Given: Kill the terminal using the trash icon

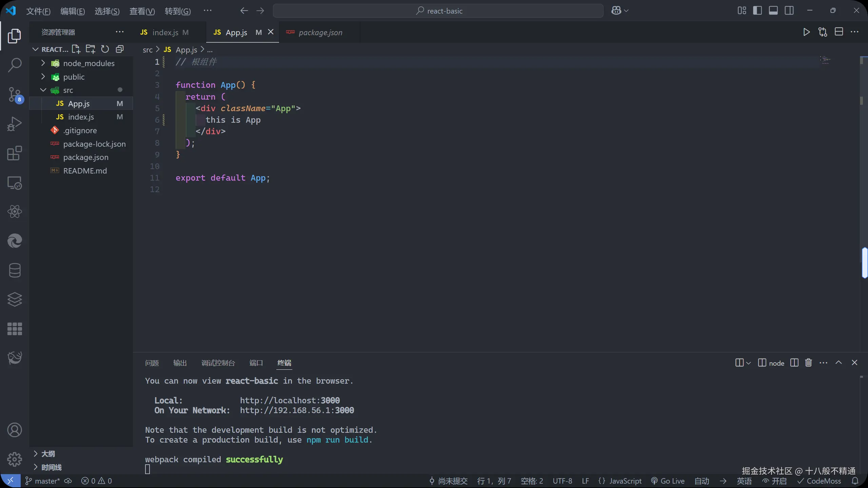Looking at the screenshot, I should pyautogui.click(x=808, y=363).
